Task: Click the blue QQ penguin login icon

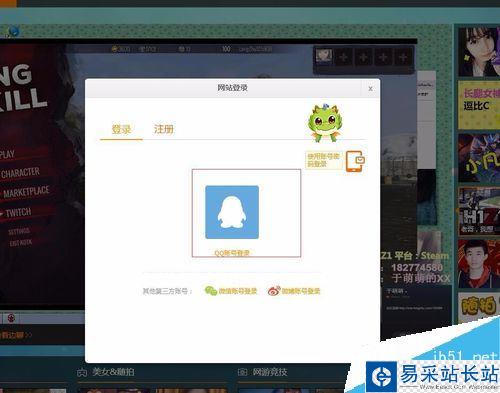Action: tap(232, 212)
